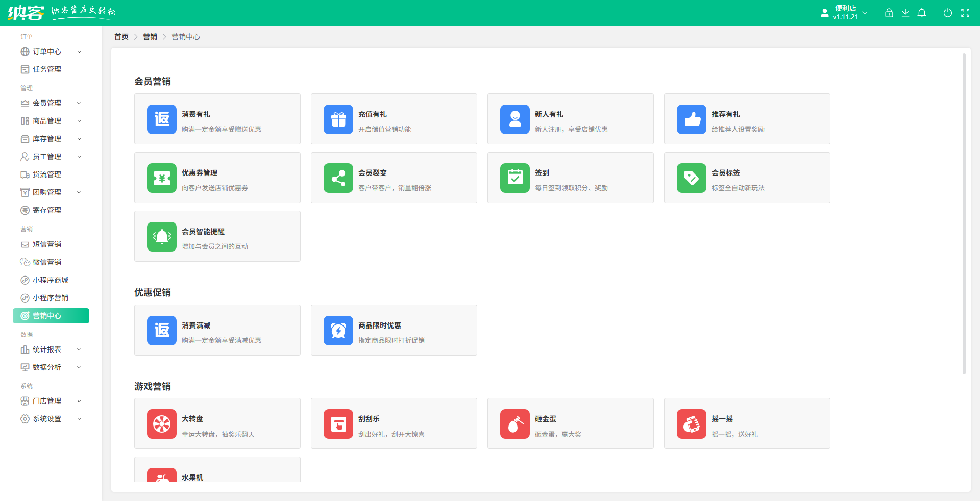980x501 pixels.
Task: Select 短信营销 in the sidebar
Action: click(47, 244)
